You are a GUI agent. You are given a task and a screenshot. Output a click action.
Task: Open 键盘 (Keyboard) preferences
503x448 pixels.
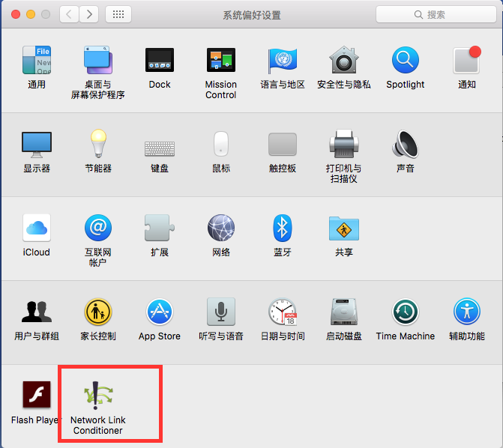tap(160, 148)
